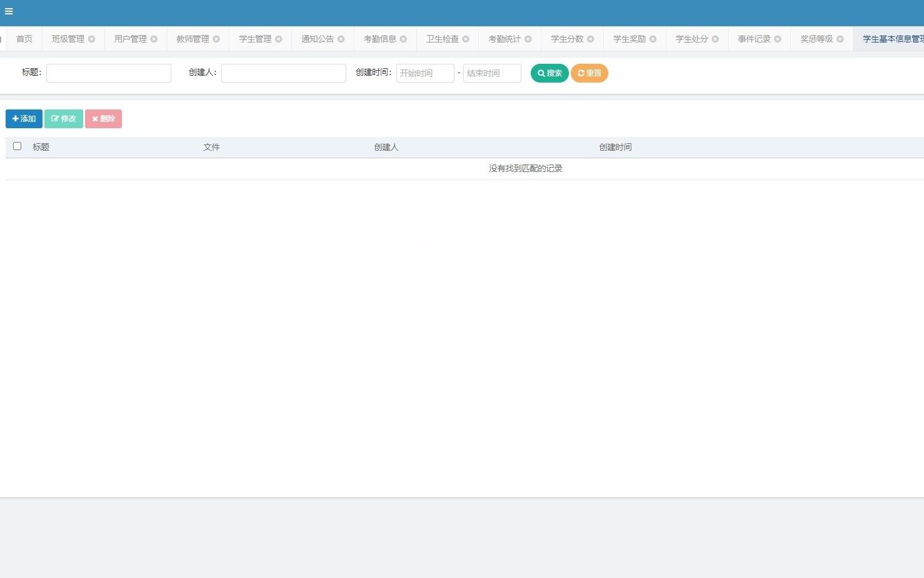Tick the select-all checkbox in table header
Image resolution: width=924 pixels, height=578 pixels.
click(x=18, y=146)
